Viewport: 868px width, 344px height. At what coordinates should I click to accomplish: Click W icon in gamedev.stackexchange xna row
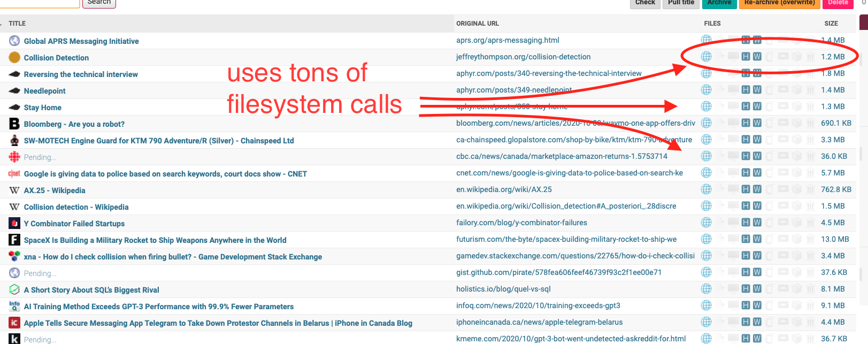[x=757, y=256]
